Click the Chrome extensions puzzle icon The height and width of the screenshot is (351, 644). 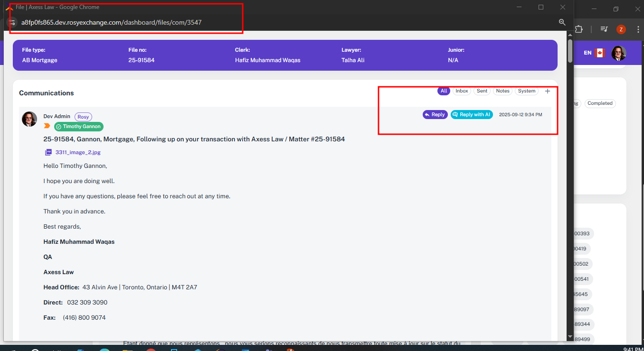[578, 29]
